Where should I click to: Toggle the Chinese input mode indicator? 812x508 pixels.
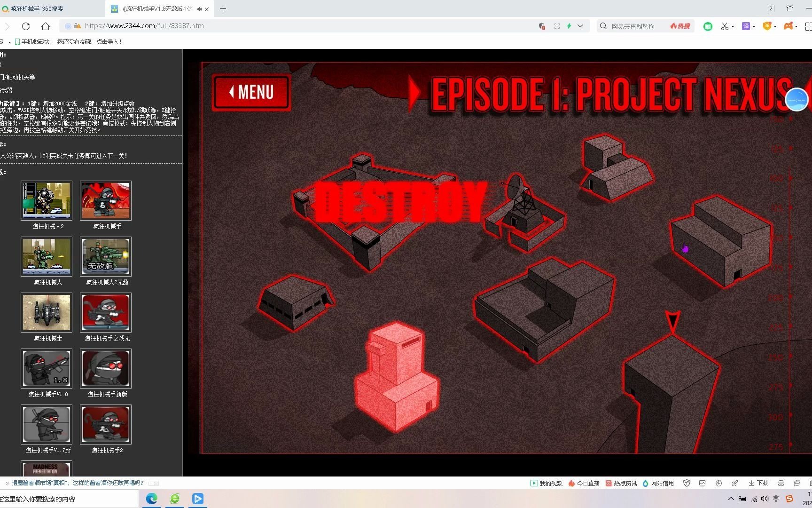pos(776,499)
